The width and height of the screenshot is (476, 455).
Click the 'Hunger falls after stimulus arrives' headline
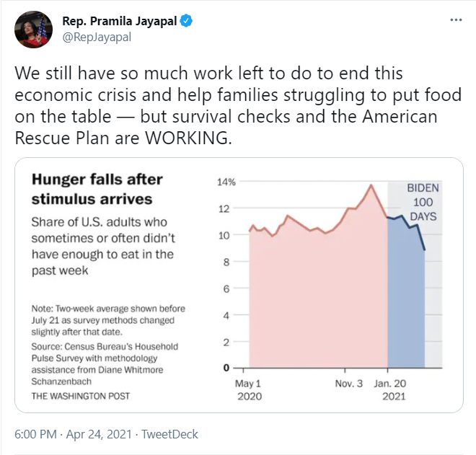pyautogui.click(x=97, y=189)
